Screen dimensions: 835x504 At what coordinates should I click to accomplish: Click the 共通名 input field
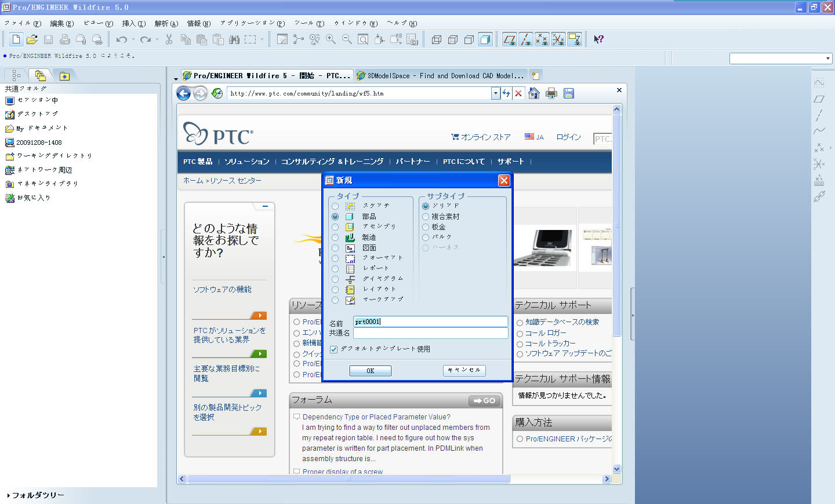431,333
